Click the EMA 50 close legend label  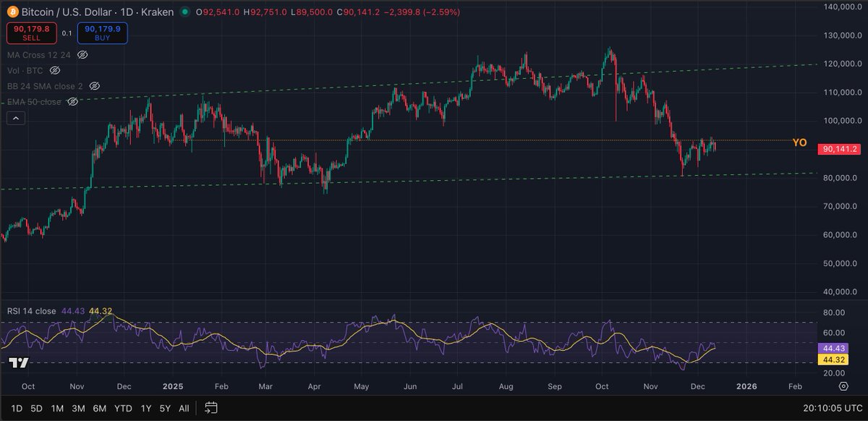coord(34,102)
